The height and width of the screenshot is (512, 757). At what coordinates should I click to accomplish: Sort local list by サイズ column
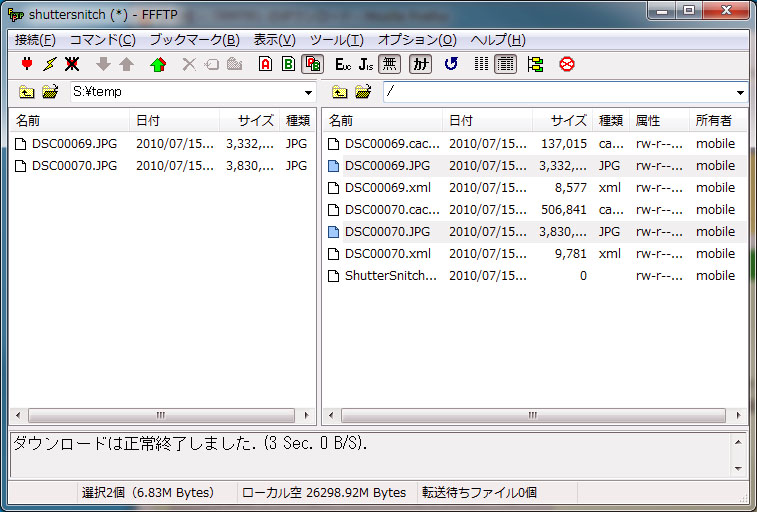(x=250, y=121)
